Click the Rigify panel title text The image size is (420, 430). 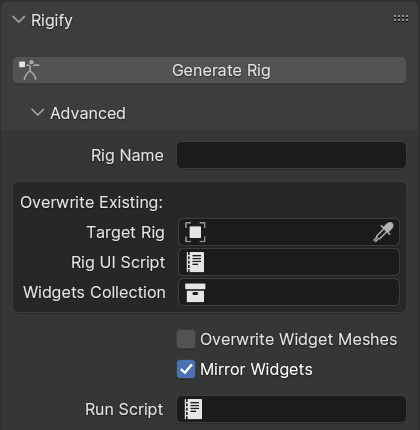click(x=52, y=21)
